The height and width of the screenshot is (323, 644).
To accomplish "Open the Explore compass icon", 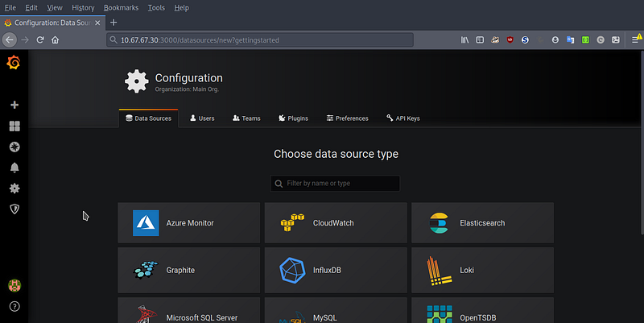I will (x=14, y=147).
